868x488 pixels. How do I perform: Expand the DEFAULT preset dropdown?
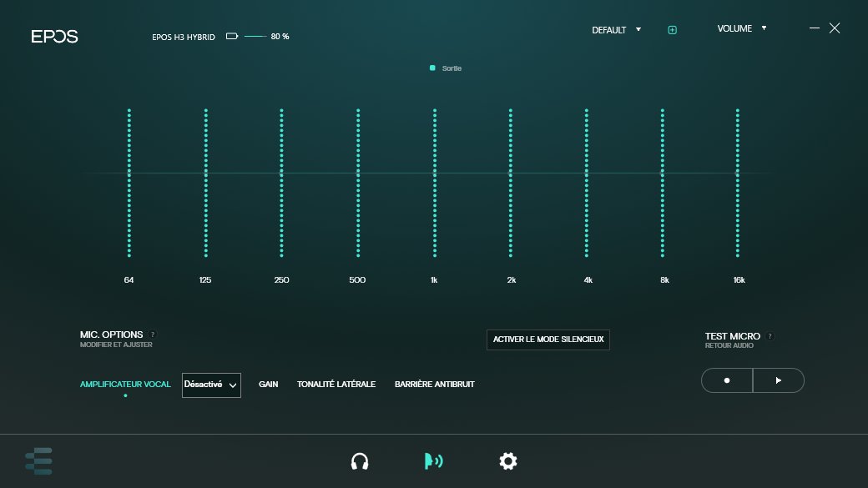[x=617, y=30]
